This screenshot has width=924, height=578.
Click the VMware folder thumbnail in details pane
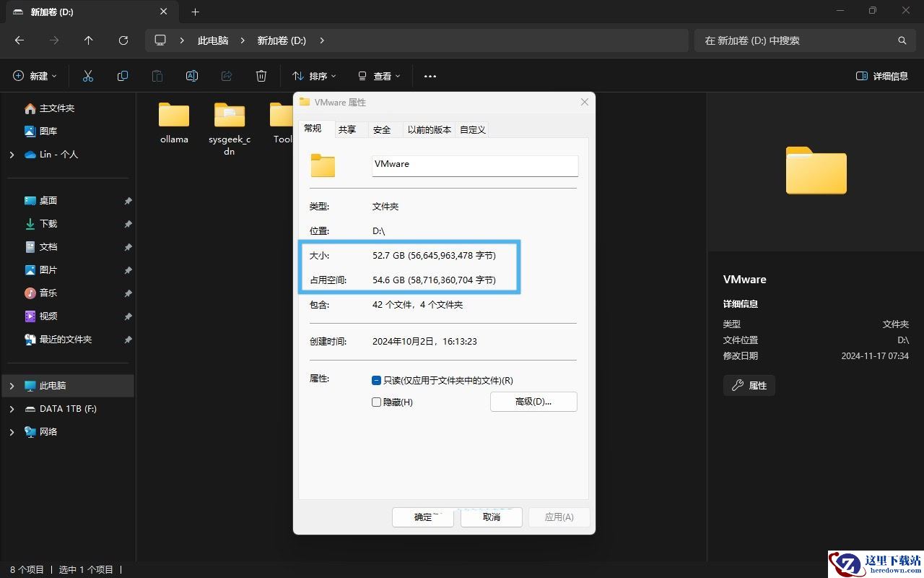[x=816, y=171]
